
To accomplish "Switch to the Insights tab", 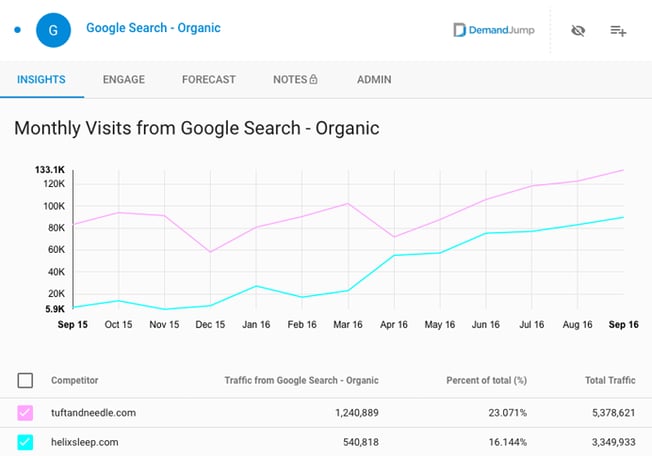I will click(41, 79).
